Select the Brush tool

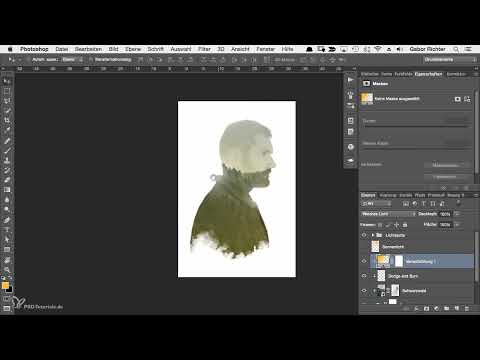(x=7, y=151)
